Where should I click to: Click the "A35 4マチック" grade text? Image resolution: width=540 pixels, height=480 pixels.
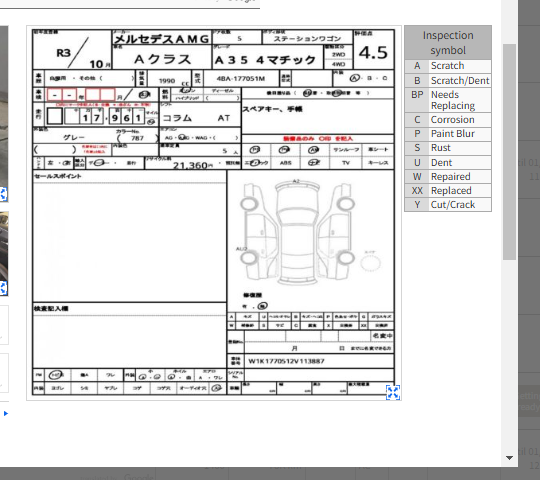click(x=265, y=60)
